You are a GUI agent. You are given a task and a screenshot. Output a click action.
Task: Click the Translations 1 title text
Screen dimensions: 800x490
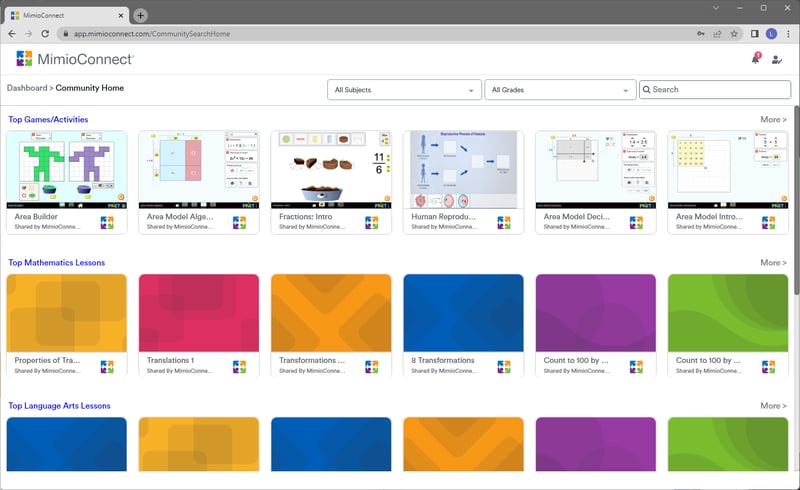[170, 360]
